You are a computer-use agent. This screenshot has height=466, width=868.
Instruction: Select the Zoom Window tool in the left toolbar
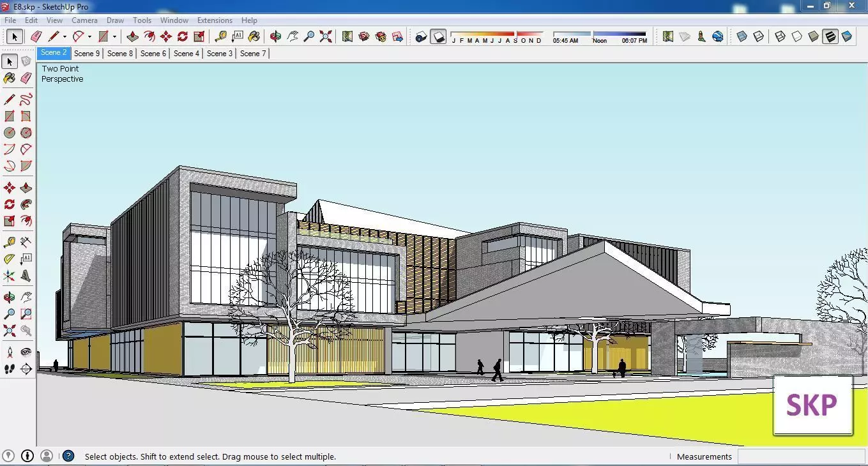26,314
